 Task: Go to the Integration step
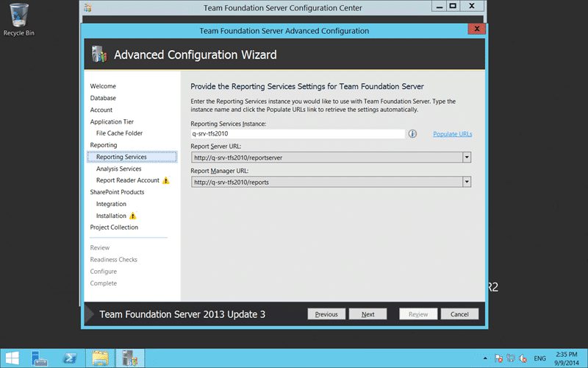point(111,204)
